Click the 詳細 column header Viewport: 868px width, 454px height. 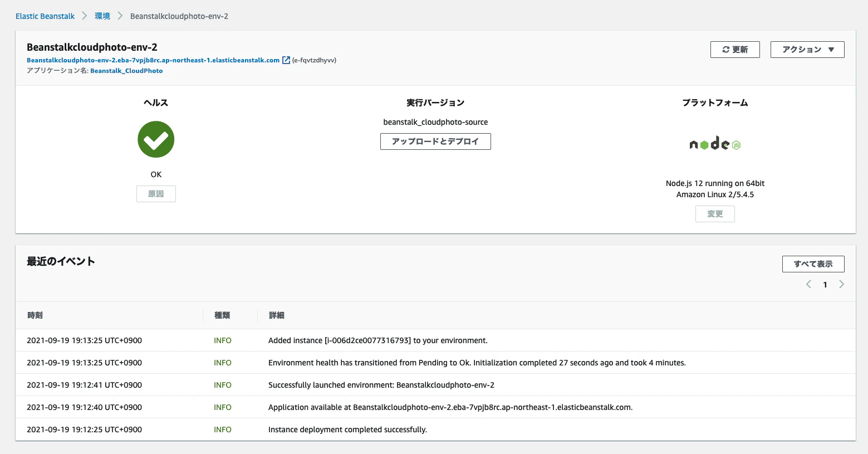coord(277,315)
